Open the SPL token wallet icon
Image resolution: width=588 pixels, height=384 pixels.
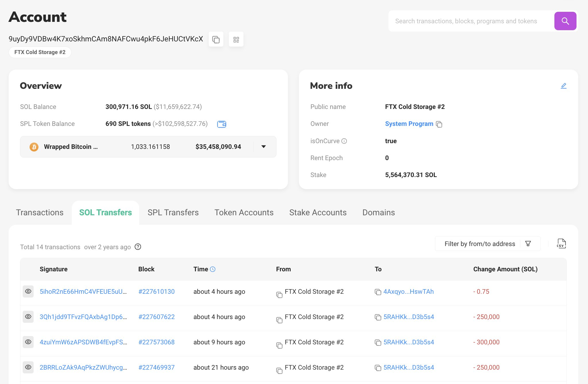tap(221, 124)
